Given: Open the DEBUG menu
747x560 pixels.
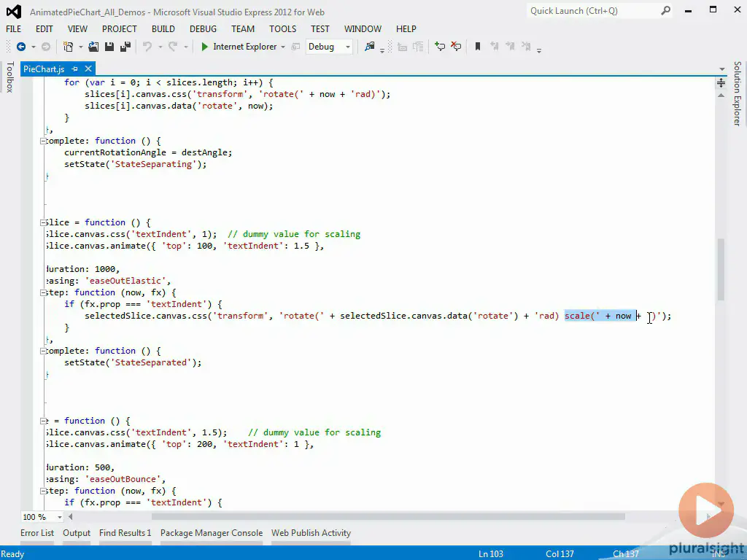Looking at the screenshot, I should pyautogui.click(x=203, y=29).
